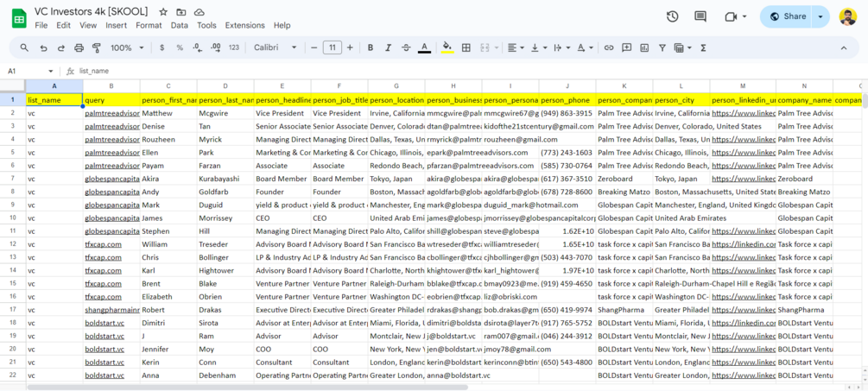868x391 pixels.
Task: Open the Share options dropdown arrow
Action: pyautogui.click(x=820, y=16)
